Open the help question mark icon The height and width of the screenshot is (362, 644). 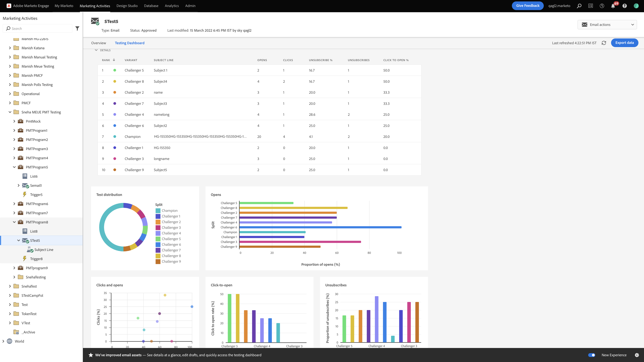coord(625,6)
